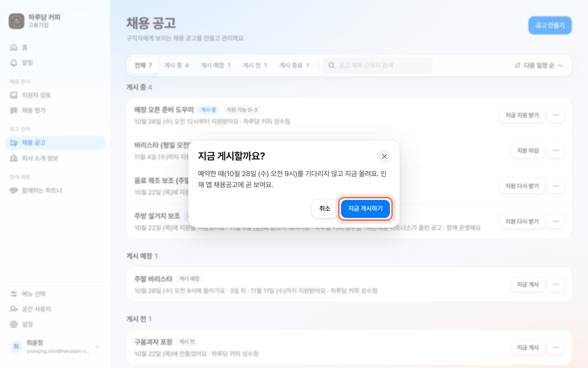The width and height of the screenshot is (588, 368).
Task: Open 홈 in the sidebar
Action: pos(55,47)
